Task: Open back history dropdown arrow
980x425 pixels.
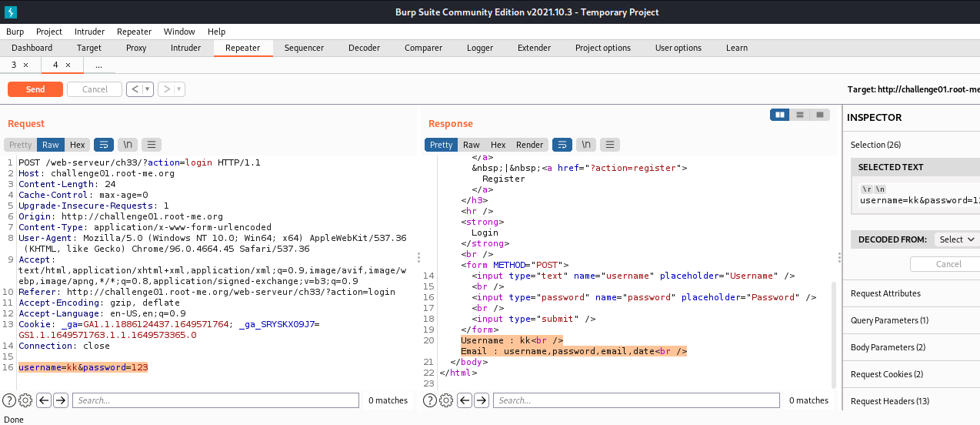Action: pyautogui.click(x=148, y=89)
